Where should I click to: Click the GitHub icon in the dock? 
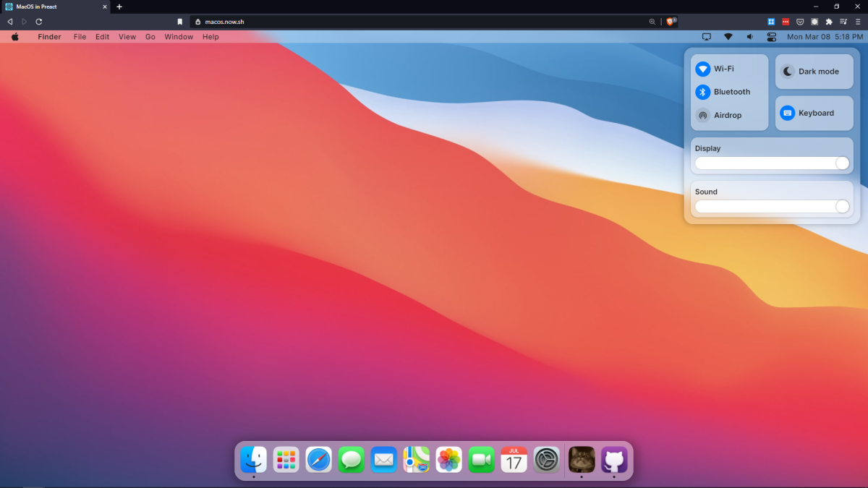[x=614, y=460]
